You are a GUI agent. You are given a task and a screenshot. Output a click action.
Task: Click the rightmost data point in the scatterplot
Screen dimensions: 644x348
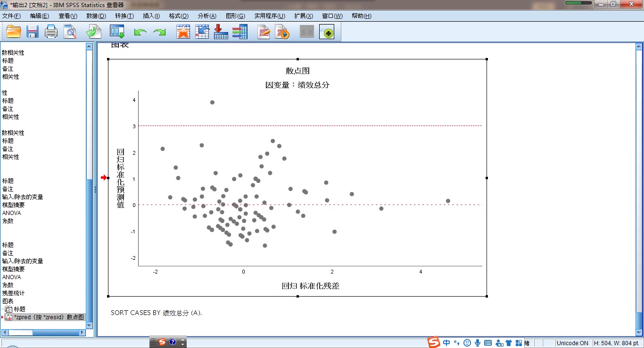pyautogui.click(x=448, y=201)
